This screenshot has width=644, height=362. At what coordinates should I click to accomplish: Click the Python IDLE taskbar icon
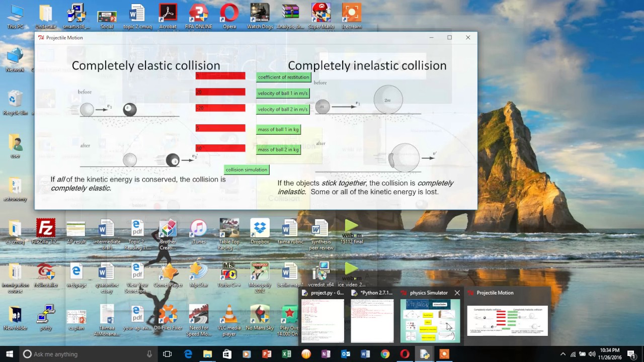[x=425, y=354]
